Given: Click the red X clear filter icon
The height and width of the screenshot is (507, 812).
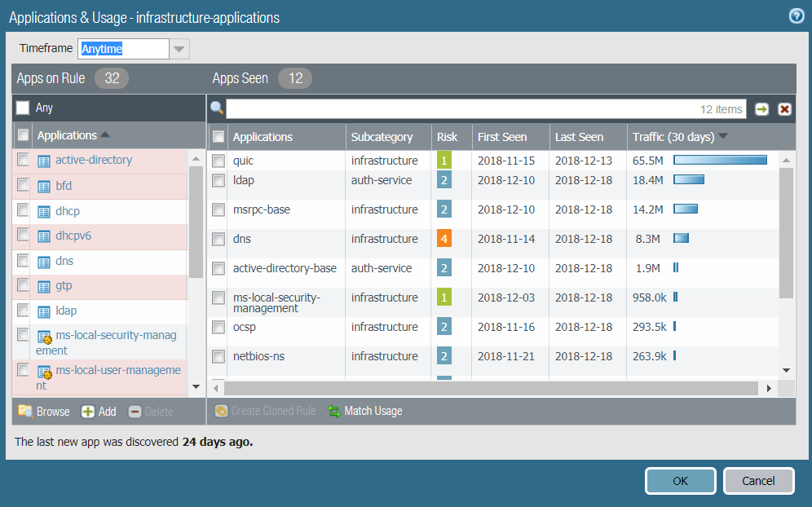Looking at the screenshot, I should point(784,109).
